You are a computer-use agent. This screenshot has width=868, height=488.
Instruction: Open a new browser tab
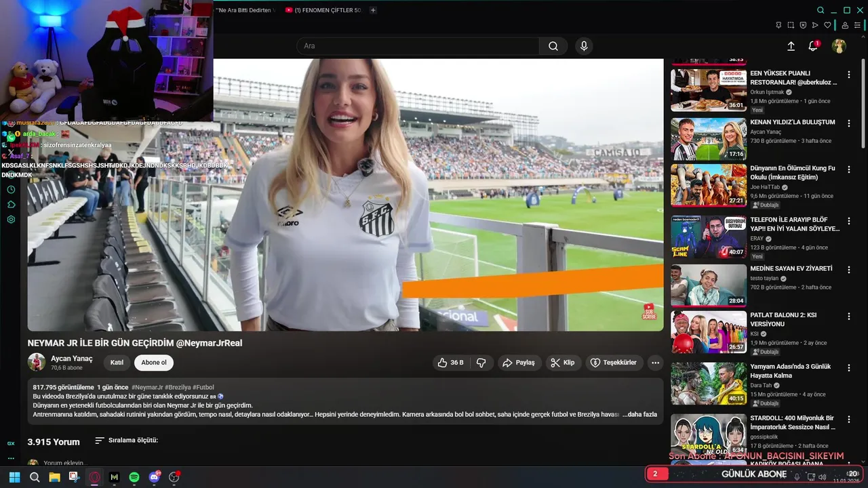[x=373, y=10]
